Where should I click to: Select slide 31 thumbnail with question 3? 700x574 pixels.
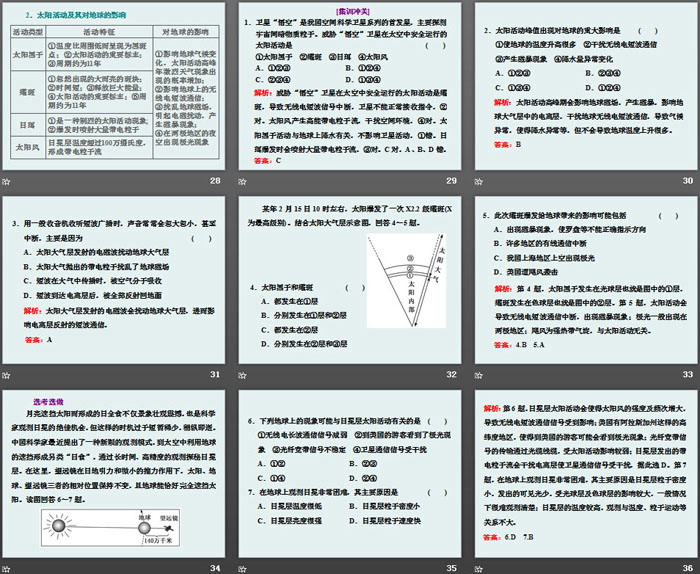[114, 280]
